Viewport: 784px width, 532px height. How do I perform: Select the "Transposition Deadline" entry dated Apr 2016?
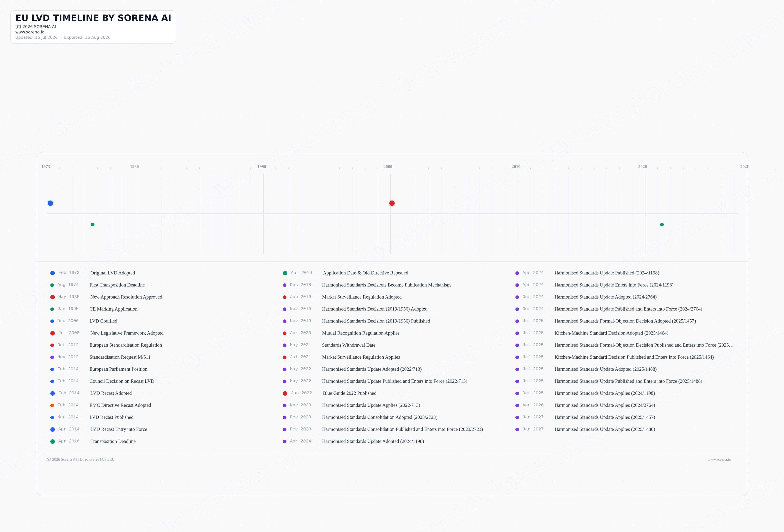pyautogui.click(x=113, y=442)
